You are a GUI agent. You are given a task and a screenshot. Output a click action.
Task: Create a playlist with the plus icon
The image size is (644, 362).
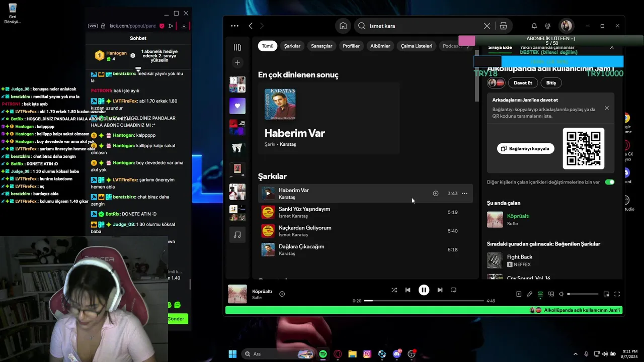tap(237, 63)
